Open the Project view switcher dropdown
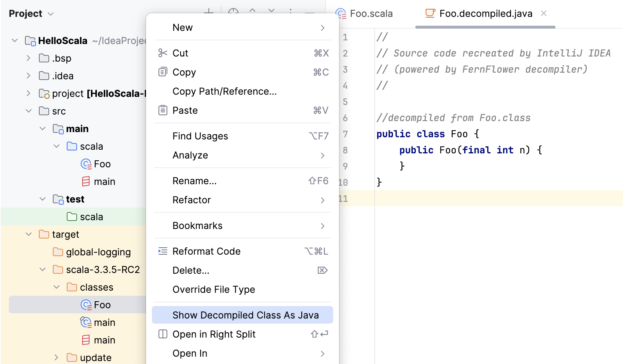Viewport: 623px width, 364px height. tap(50, 13)
